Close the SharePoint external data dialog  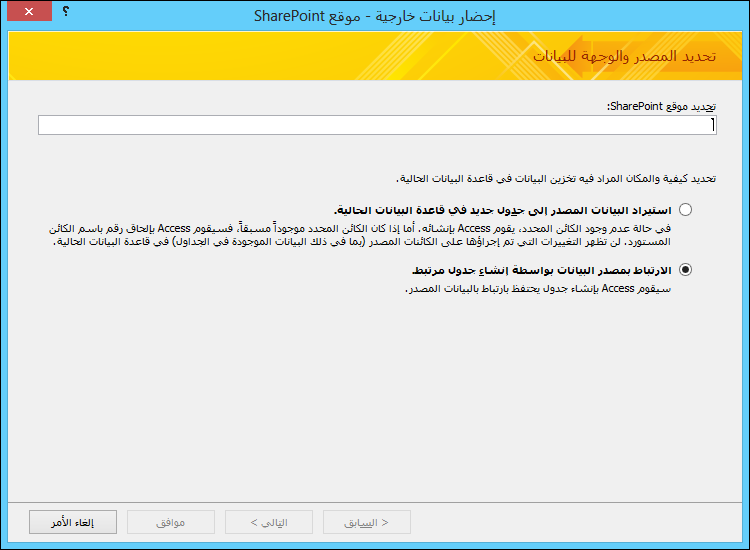29,11
